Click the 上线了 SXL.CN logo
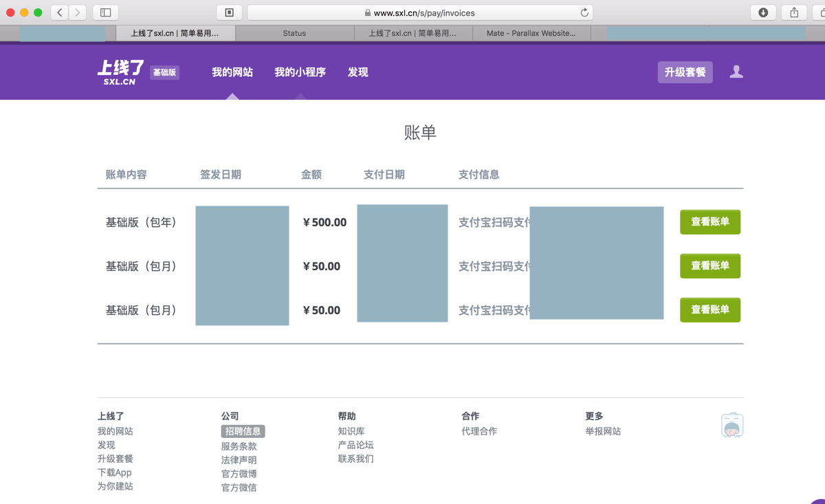This screenshot has width=825, height=504. pyautogui.click(x=121, y=72)
